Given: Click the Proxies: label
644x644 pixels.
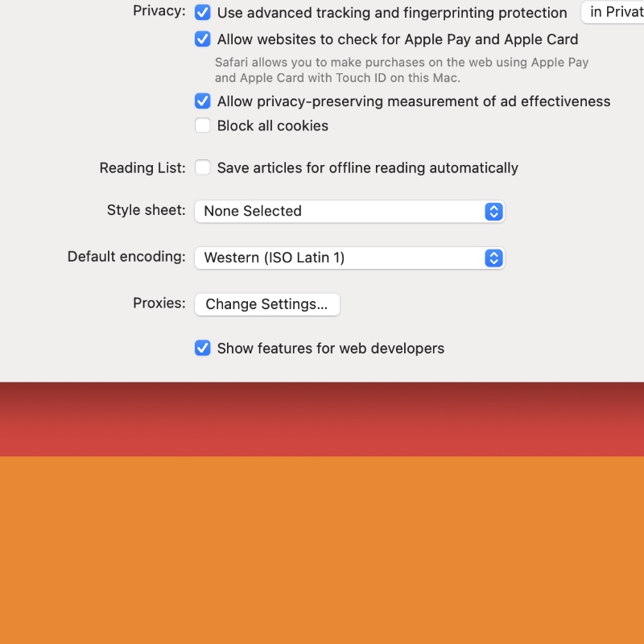Looking at the screenshot, I should click(x=159, y=303).
